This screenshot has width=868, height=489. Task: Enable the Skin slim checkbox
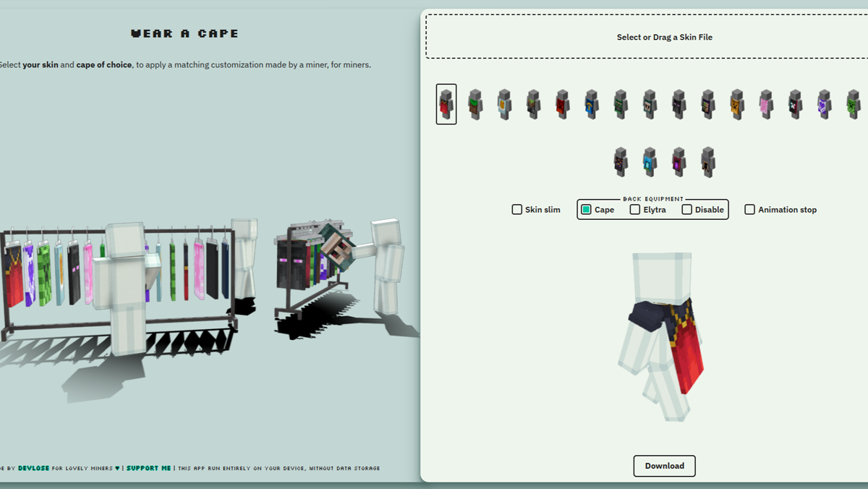(517, 209)
